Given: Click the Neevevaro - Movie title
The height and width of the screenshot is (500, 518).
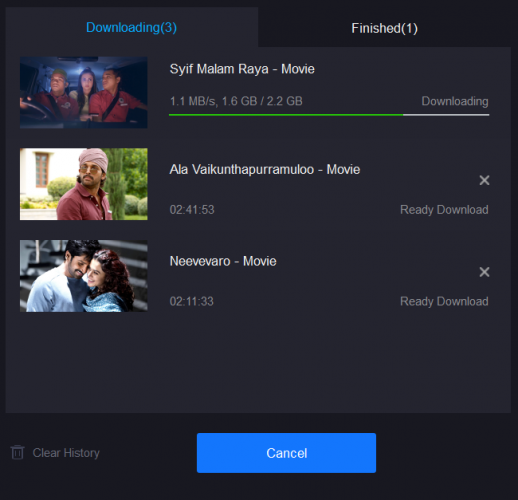Looking at the screenshot, I should 223,261.
